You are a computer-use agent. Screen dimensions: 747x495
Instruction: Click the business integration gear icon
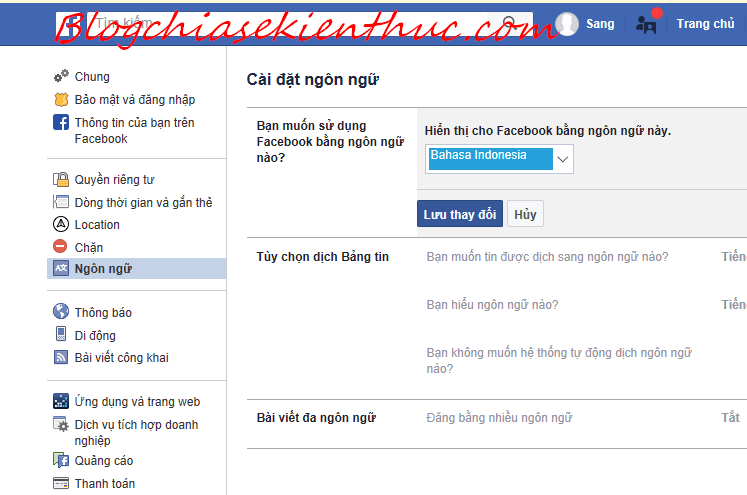61,424
